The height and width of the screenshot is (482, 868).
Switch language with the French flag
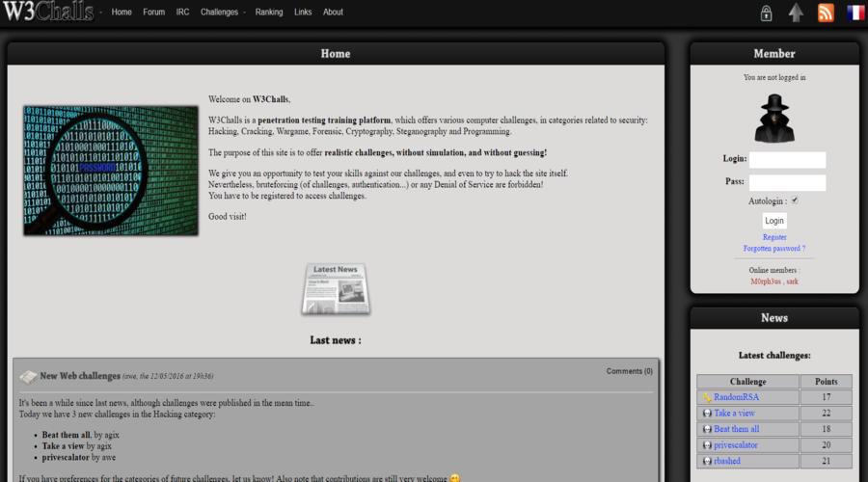tap(855, 13)
